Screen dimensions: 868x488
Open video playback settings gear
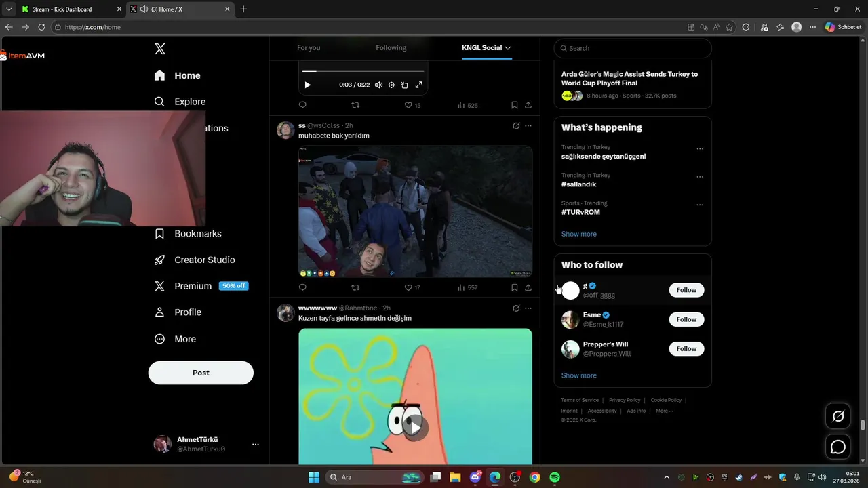click(391, 85)
